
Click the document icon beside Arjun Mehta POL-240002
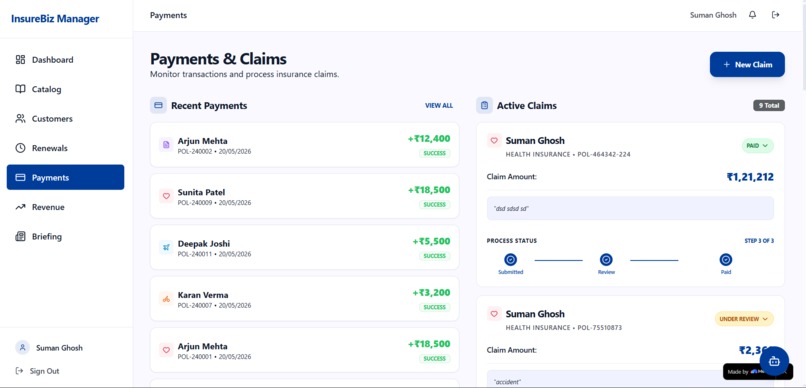[x=166, y=145]
